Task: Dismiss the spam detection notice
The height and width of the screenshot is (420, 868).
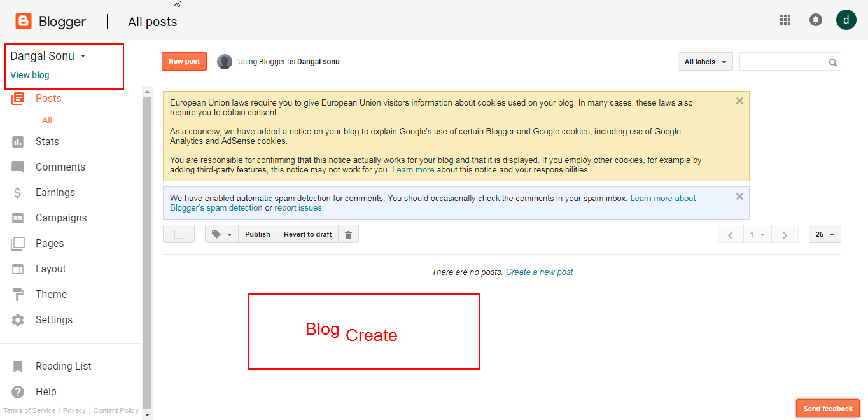Action: [x=739, y=197]
